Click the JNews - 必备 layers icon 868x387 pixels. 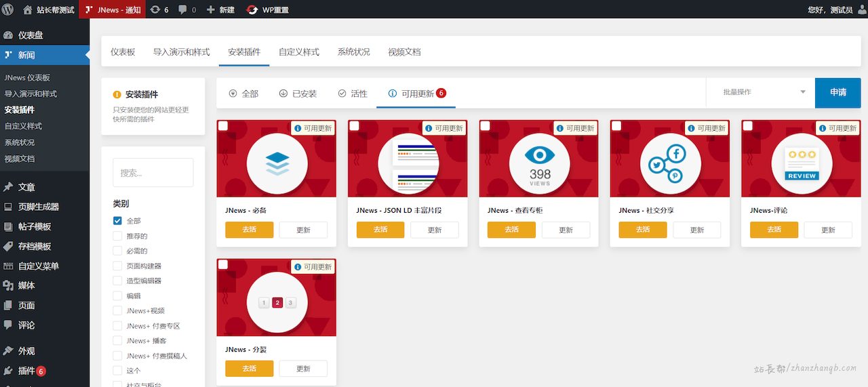click(277, 164)
